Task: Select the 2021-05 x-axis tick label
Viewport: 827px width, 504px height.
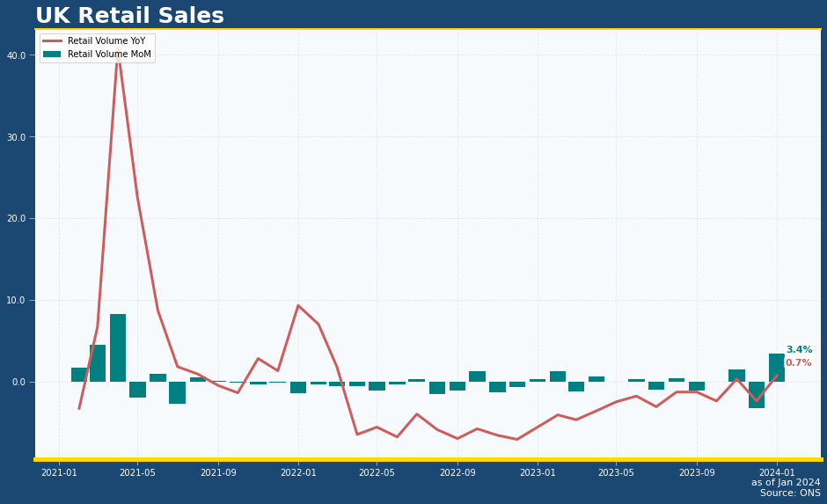Action: tap(137, 473)
